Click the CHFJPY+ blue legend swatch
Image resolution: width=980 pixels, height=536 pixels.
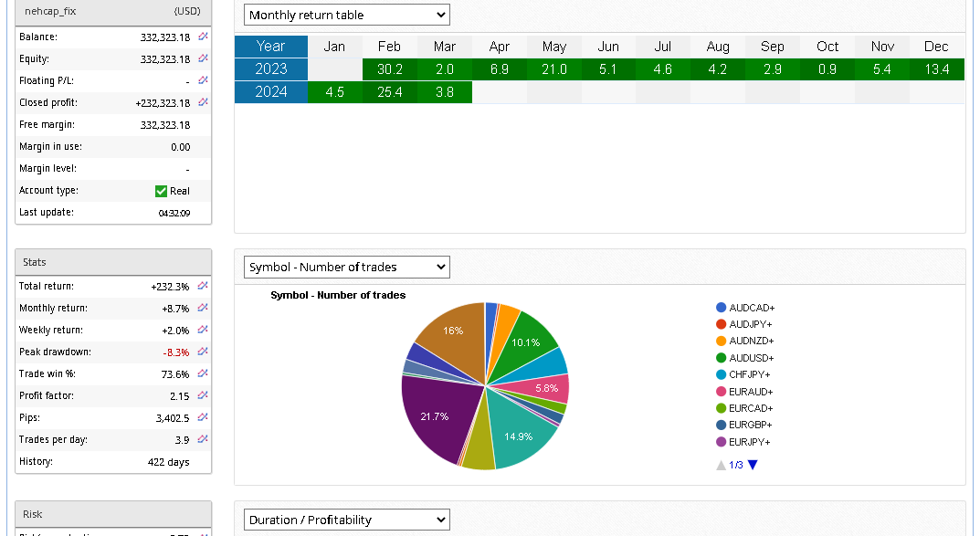point(722,374)
